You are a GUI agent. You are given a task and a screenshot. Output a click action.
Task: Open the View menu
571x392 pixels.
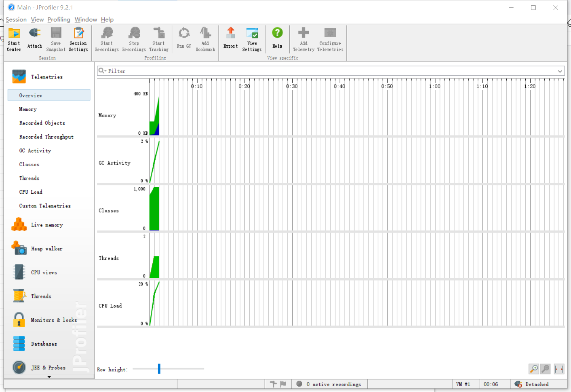click(x=37, y=19)
